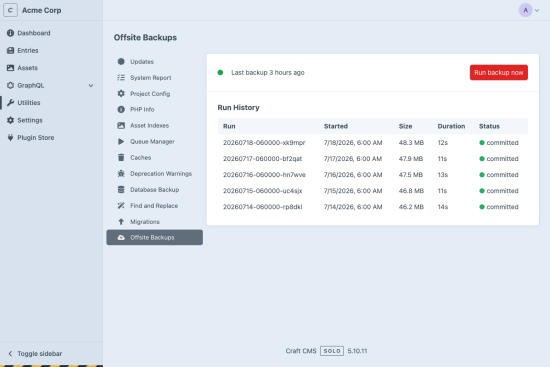
Task: Click the Offsite Backups cloud icon
Action: pyautogui.click(x=121, y=238)
